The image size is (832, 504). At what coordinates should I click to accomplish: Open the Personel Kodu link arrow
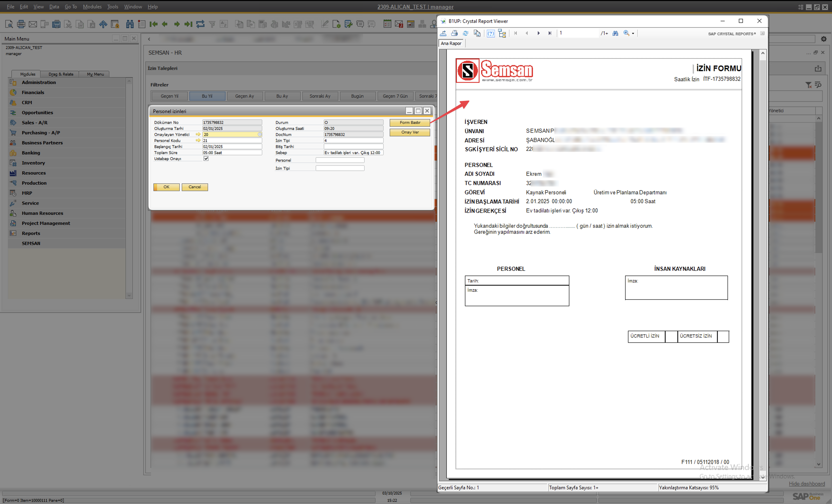tap(198, 140)
